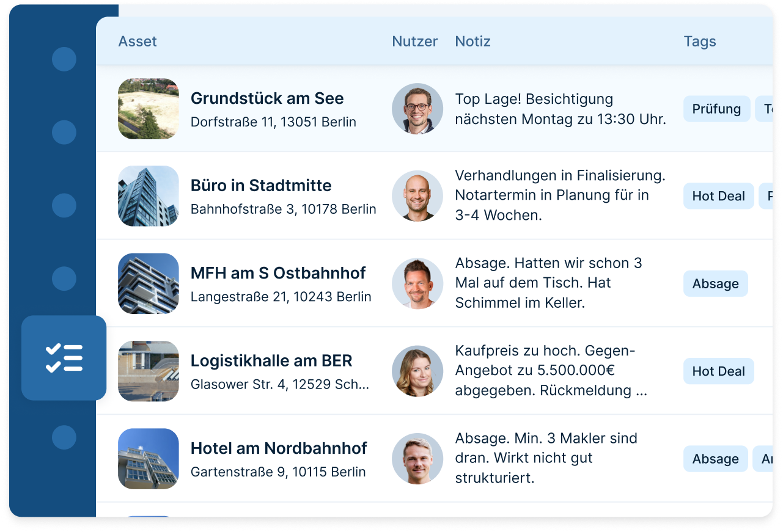Click address Dorfstraße 11, 13051 Berlin

(273, 122)
